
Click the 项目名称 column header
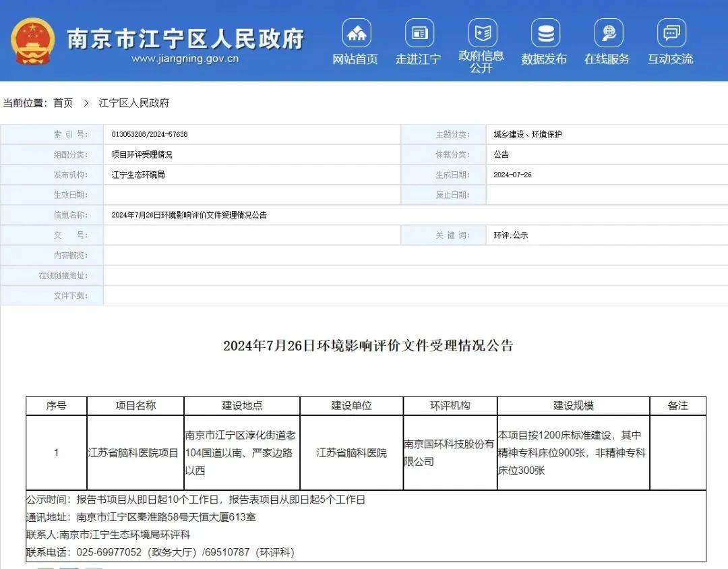(135, 405)
